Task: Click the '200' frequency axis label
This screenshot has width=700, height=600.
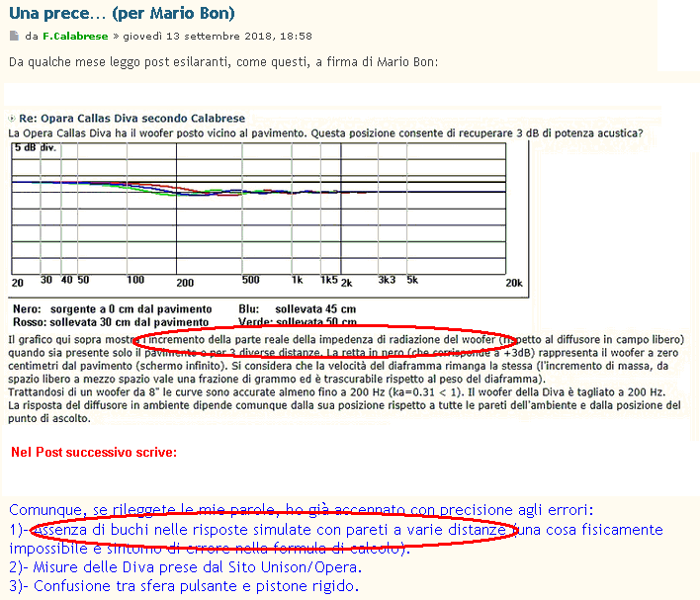Action: coord(185,283)
